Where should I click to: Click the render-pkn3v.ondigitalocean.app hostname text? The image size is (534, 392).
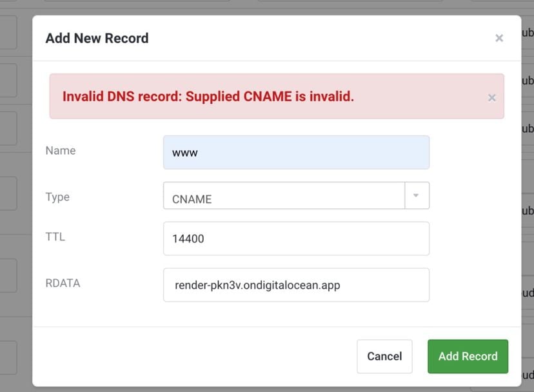257,285
